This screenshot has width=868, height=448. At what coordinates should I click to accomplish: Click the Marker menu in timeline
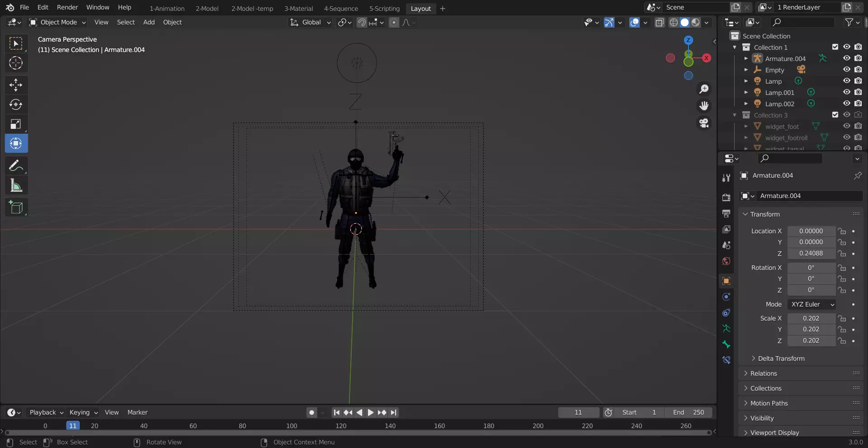pyautogui.click(x=137, y=412)
